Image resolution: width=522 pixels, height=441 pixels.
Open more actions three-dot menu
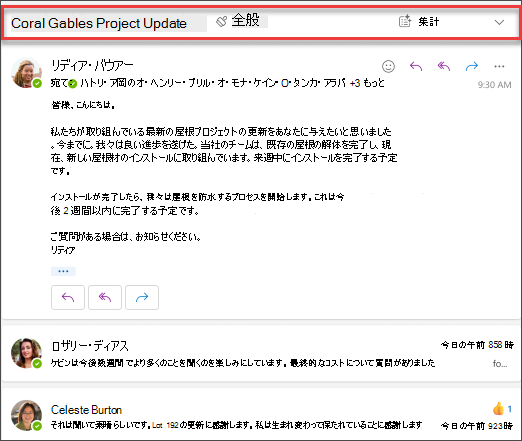point(499,66)
